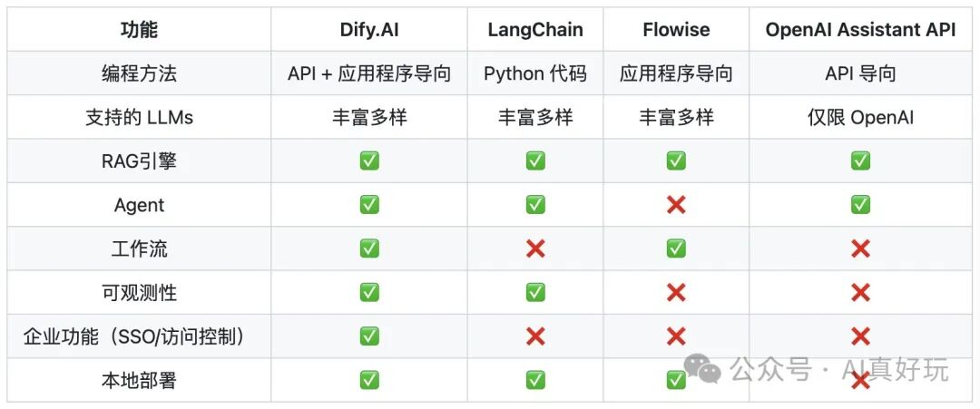Image resolution: width=980 pixels, height=409 pixels.
Task: Click the Dify.AI column header
Action: (369, 30)
